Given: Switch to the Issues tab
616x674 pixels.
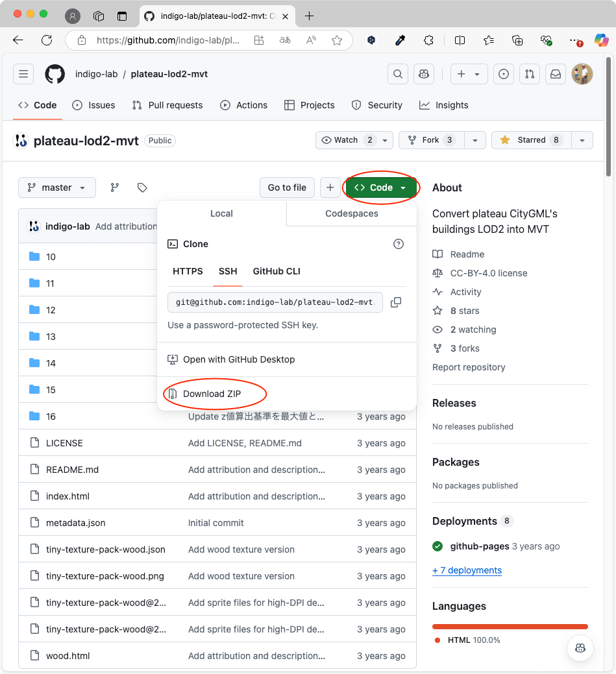Looking at the screenshot, I should click(x=93, y=105).
